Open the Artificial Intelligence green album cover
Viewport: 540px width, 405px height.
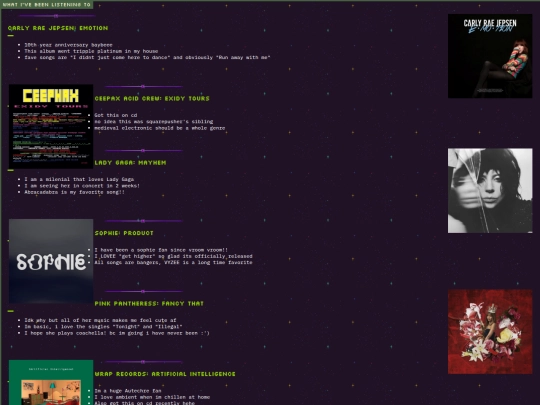(51, 382)
